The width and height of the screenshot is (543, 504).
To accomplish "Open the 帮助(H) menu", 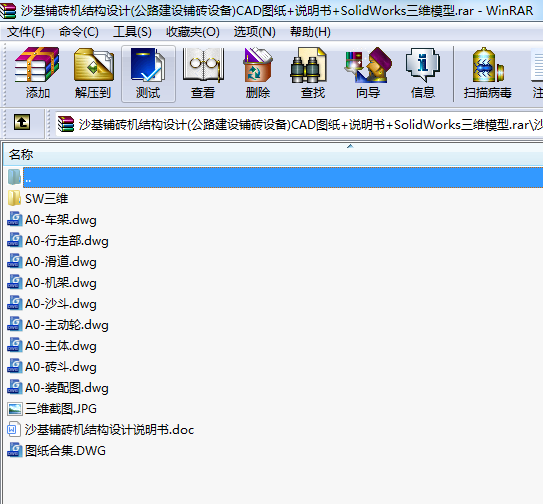I will 310,32.
